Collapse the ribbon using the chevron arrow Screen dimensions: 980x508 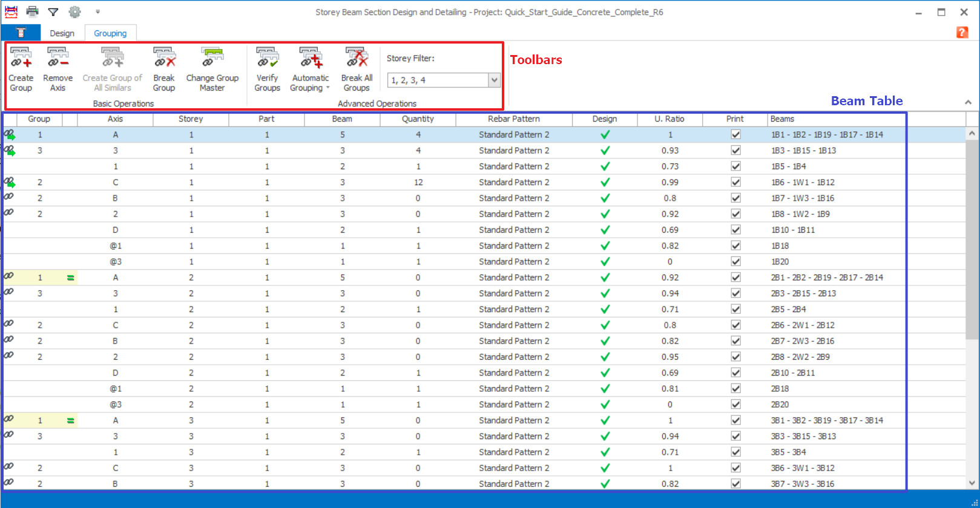tap(968, 102)
